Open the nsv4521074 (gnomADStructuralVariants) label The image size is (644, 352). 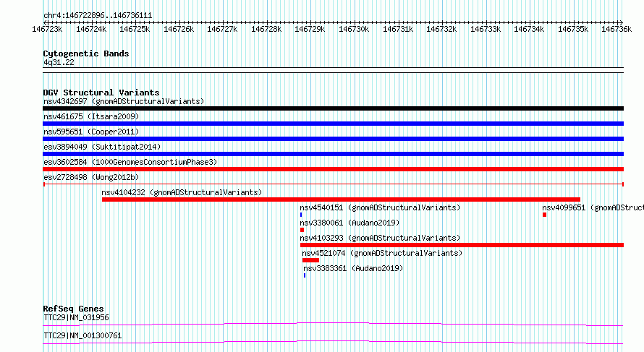pyautogui.click(x=382, y=253)
